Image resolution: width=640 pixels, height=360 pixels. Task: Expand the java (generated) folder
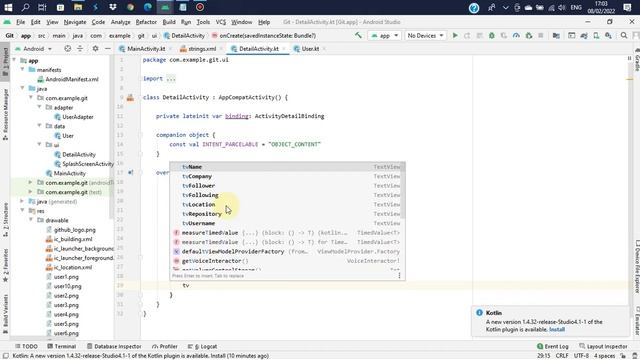pyautogui.click(x=22, y=201)
